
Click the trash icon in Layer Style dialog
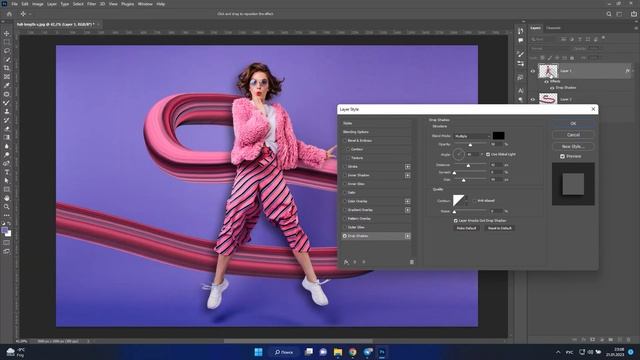pyautogui.click(x=411, y=262)
